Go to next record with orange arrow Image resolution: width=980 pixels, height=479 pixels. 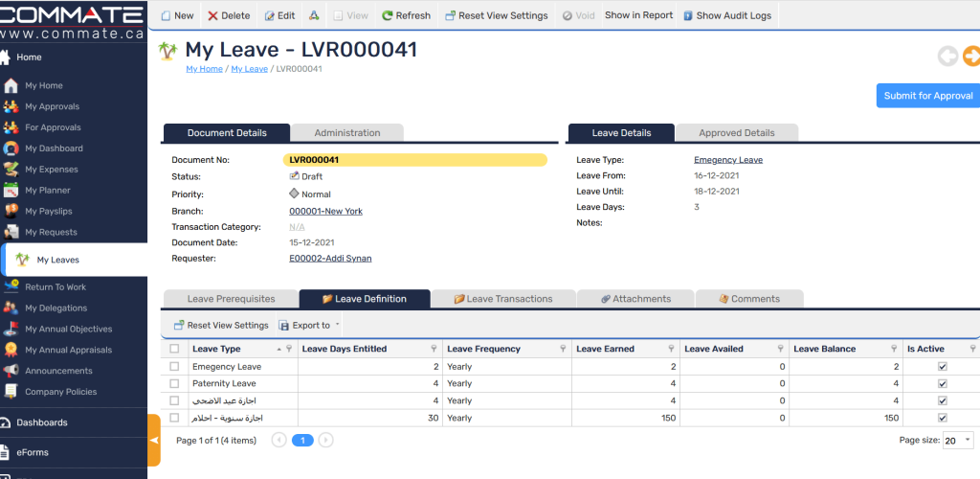[971, 57]
